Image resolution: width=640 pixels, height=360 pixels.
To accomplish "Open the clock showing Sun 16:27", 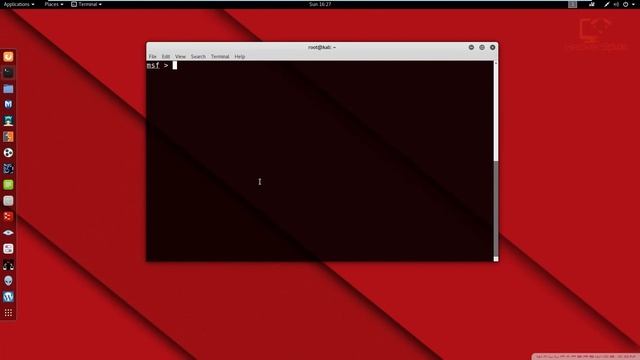I will pos(320,4).
